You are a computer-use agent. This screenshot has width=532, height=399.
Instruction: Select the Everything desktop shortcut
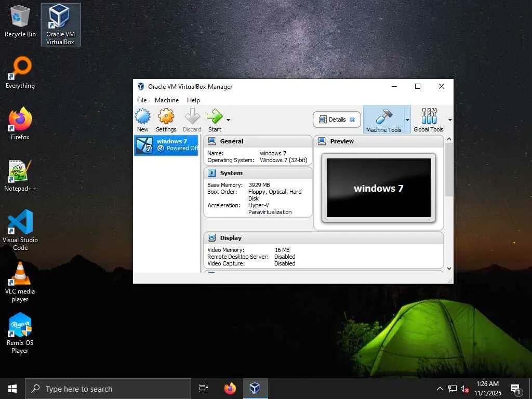coord(20,73)
